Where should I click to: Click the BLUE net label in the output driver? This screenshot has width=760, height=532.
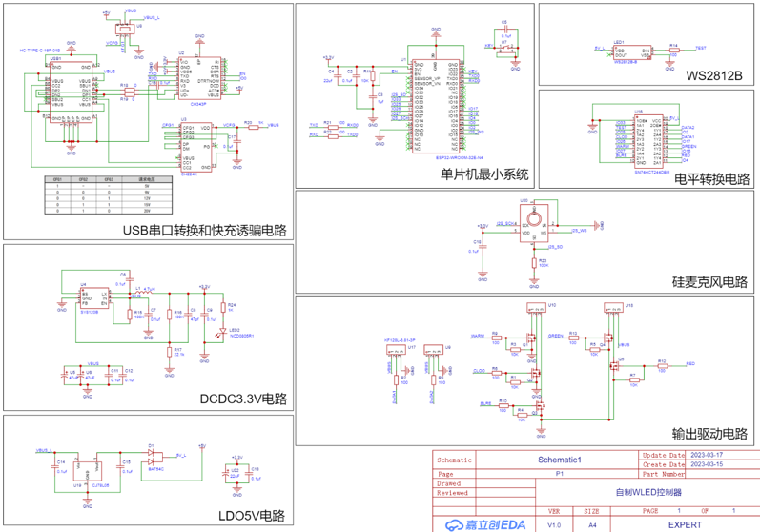(485, 403)
